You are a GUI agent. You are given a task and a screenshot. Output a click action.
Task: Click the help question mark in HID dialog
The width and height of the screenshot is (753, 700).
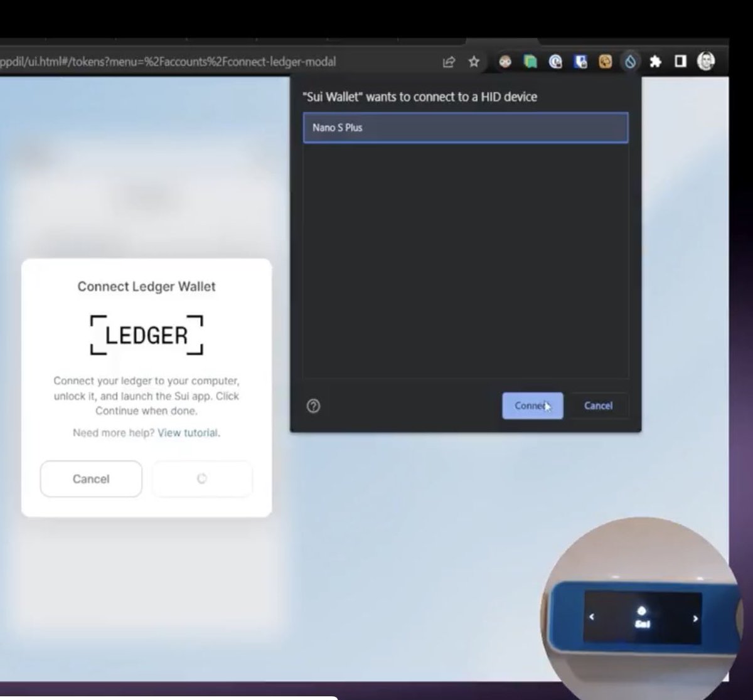(x=314, y=406)
